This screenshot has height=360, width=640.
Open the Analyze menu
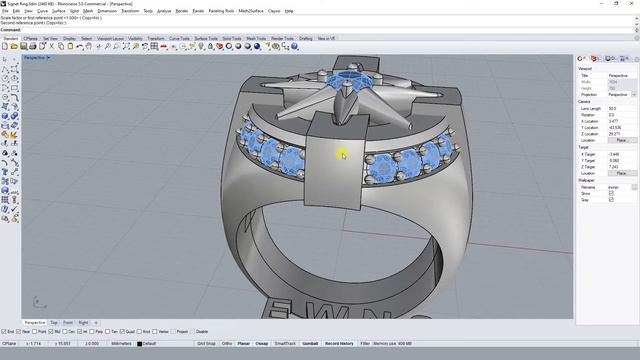pos(164,11)
